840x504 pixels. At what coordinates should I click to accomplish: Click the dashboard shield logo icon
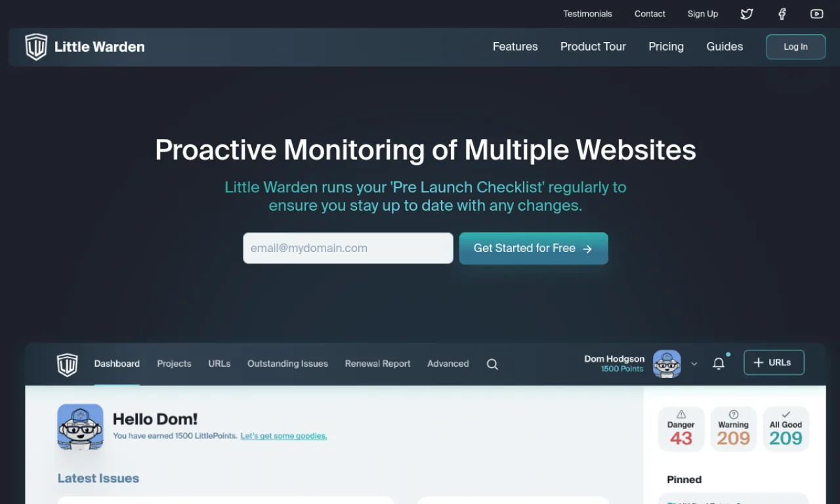(68, 364)
